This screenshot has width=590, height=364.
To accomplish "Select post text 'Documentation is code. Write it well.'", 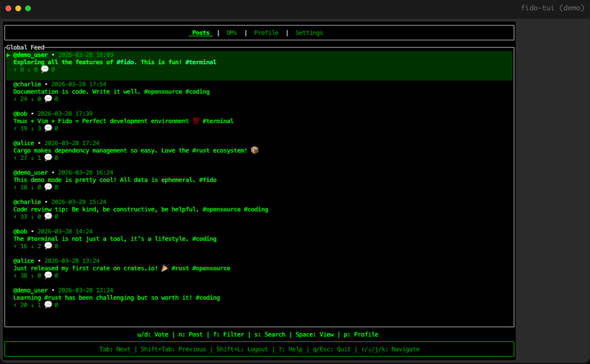I will (77, 91).
